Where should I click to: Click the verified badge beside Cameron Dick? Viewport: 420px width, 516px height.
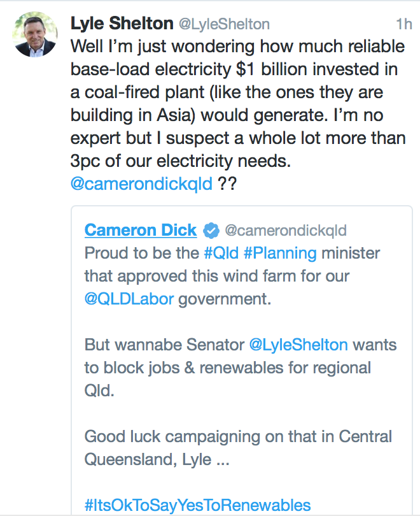pos(211,230)
